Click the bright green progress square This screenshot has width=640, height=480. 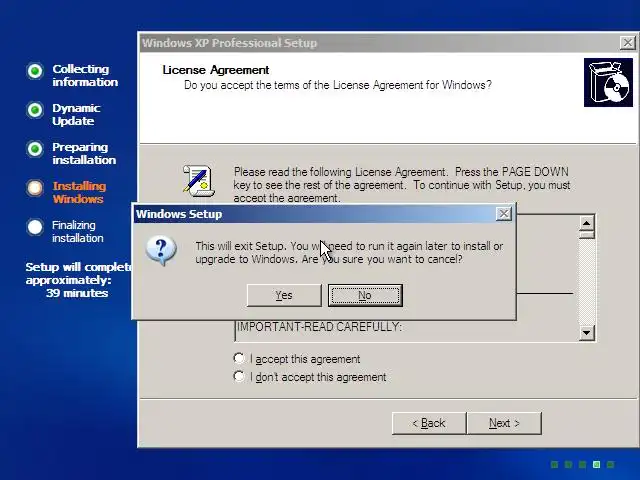coord(596,464)
